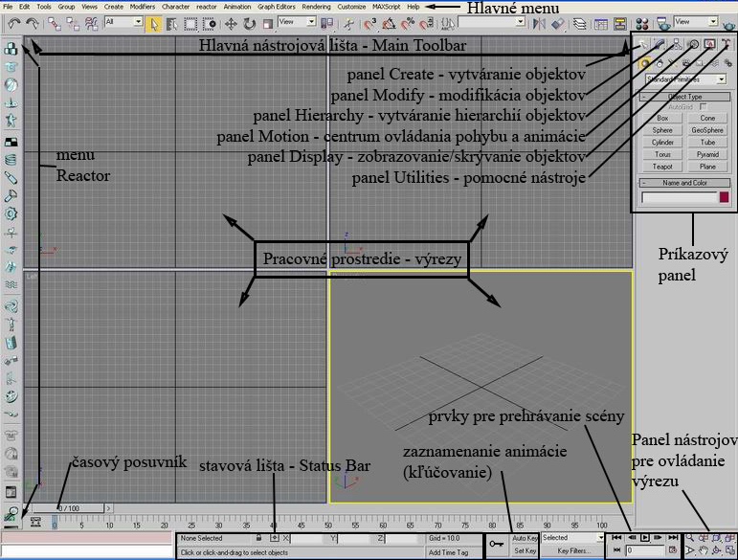Click the current frame number field
The width and height of the screenshot is (738, 560).
click(x=643, y=550)
